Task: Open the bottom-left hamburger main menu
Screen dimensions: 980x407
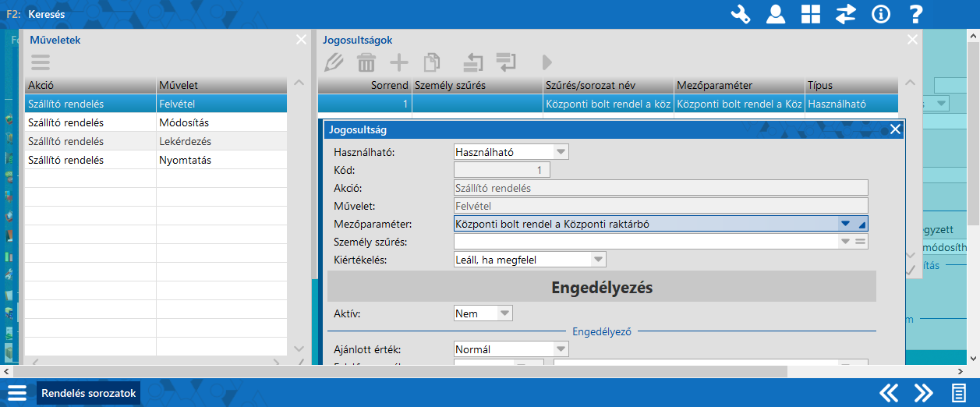Action: (x=17, y=393)
